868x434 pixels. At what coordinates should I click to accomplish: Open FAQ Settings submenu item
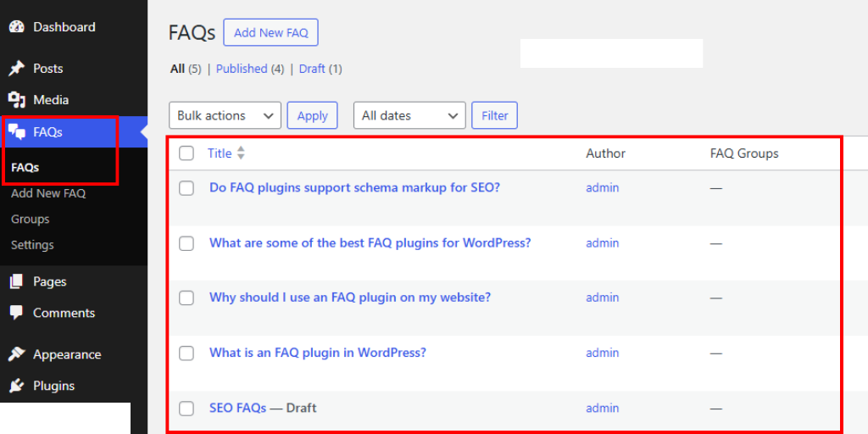[32, 245]
